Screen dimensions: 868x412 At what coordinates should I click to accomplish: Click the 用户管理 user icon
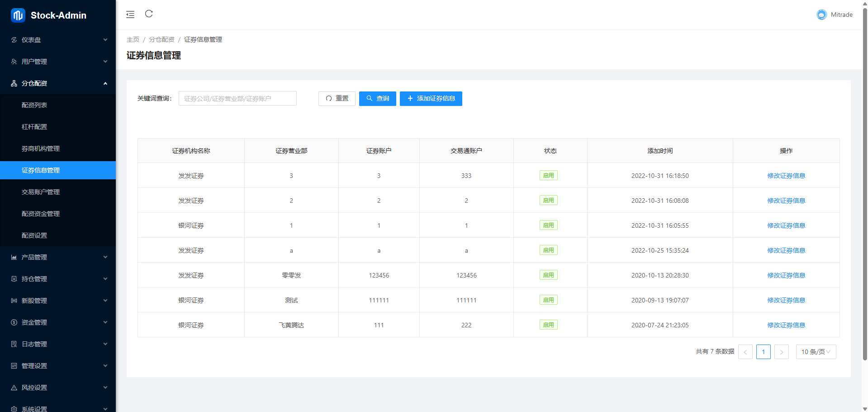point(14,62)
